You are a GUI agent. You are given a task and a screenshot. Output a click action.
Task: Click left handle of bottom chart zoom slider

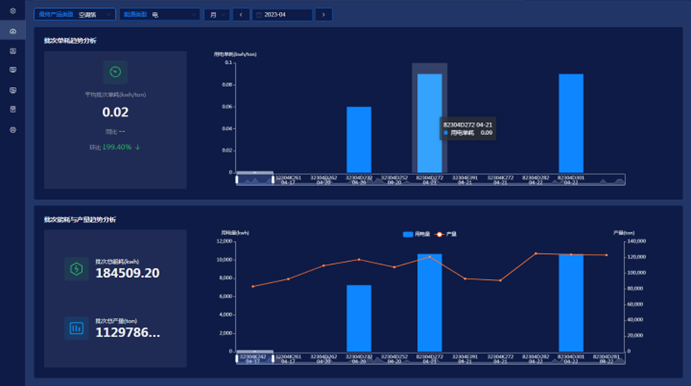click(x=237, y=358)
